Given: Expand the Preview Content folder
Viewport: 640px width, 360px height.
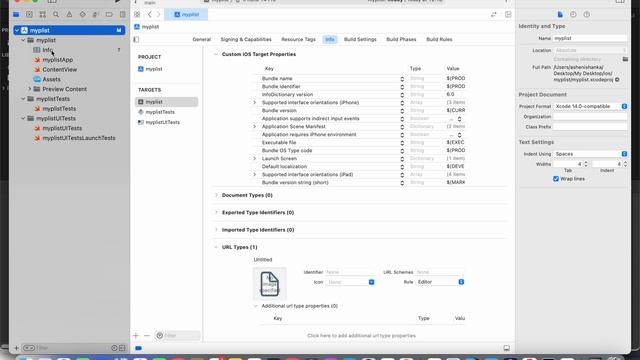Looking at the screenshot, I should pos(30,89).
